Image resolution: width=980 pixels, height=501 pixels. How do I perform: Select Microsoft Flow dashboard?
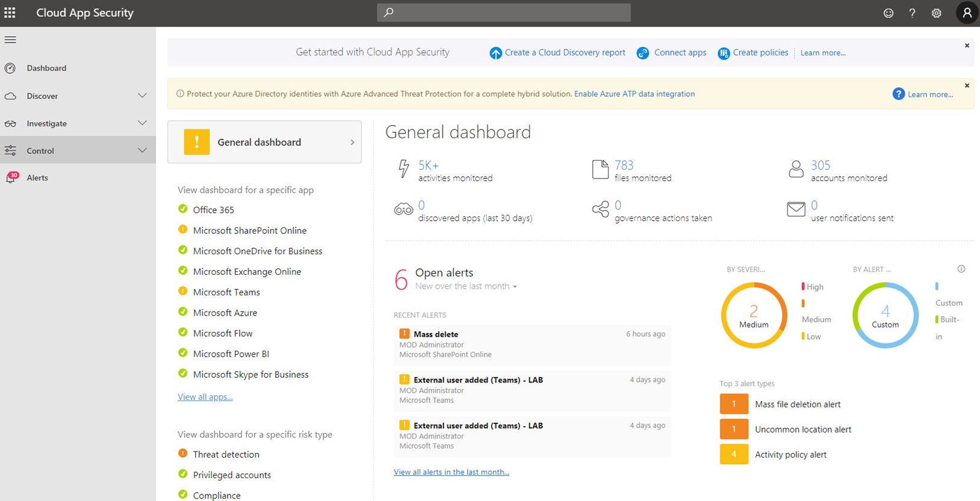[223, 333]
